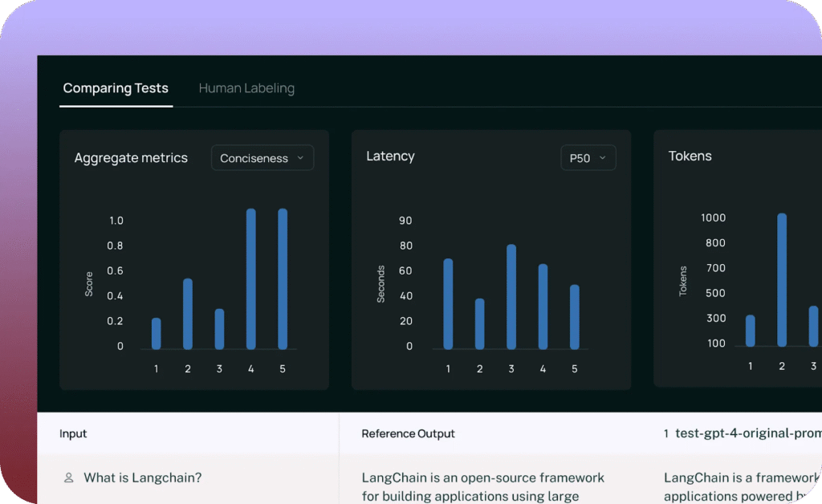This screenshot has width=822, height=504.
Task: Click the tallest bar in Tokens chart
Action: click(782, 280)
